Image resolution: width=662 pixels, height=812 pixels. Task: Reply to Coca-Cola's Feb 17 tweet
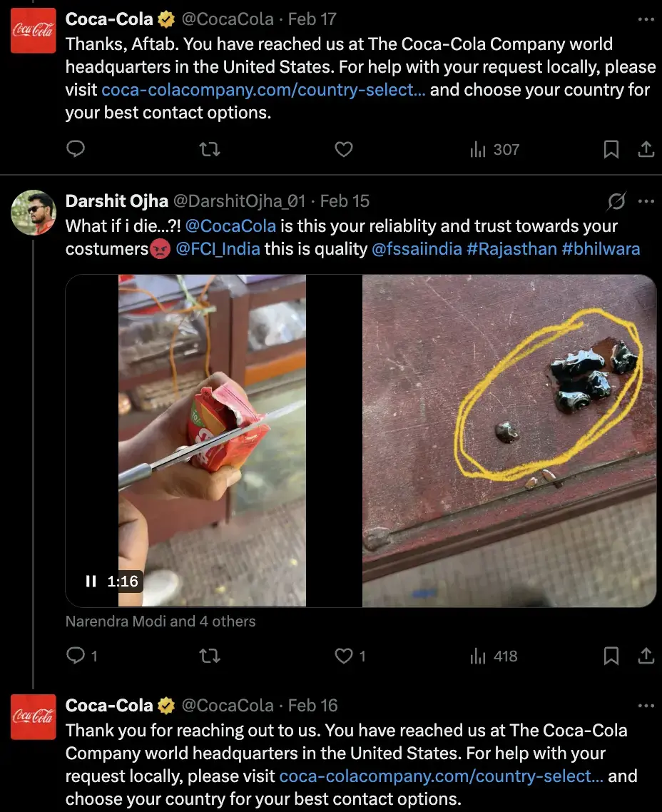[x=76, y=149]
